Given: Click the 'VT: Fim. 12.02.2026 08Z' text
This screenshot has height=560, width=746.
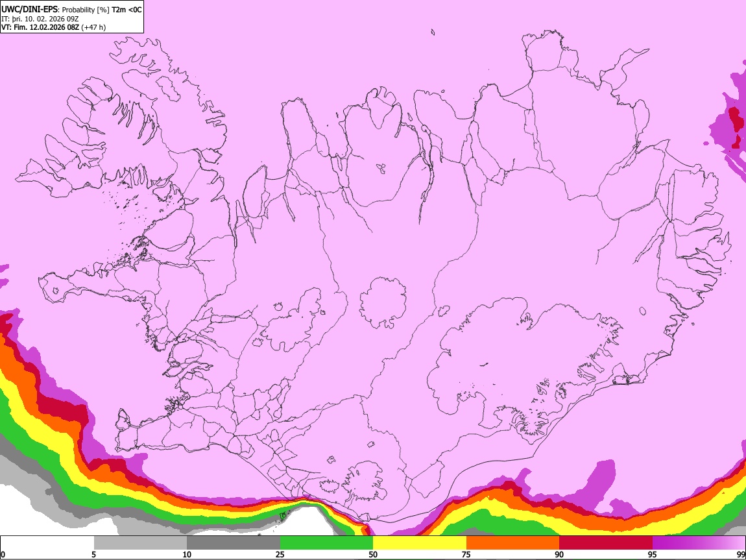Looking at the screenshot, I should tap(40, 27).
